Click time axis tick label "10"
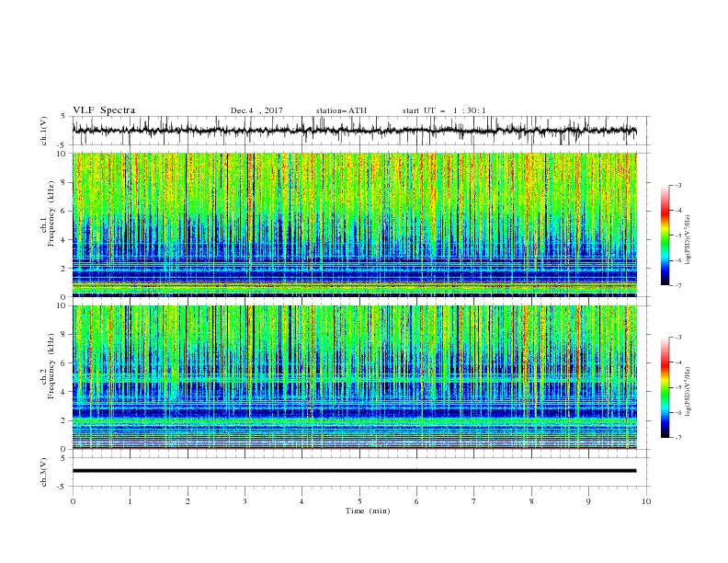 click(646, 501)
